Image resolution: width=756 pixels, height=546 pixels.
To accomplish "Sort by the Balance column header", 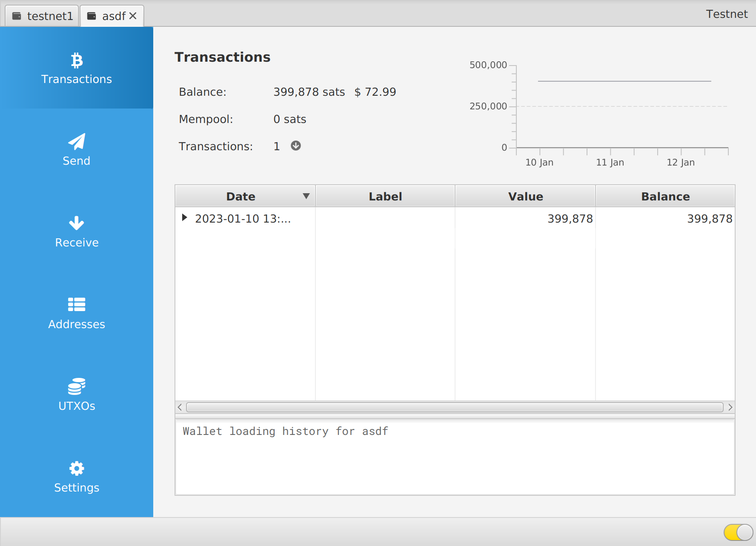I will [x=665, y=196].
